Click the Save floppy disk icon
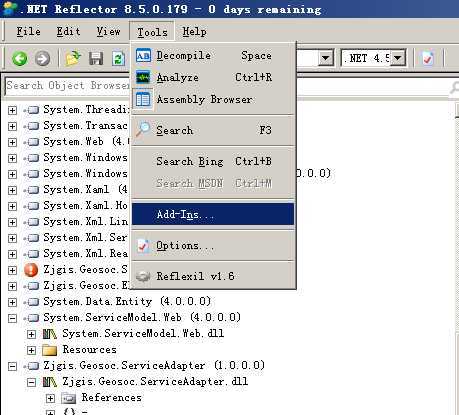This screenshot has width=459, height=415. 96,59
